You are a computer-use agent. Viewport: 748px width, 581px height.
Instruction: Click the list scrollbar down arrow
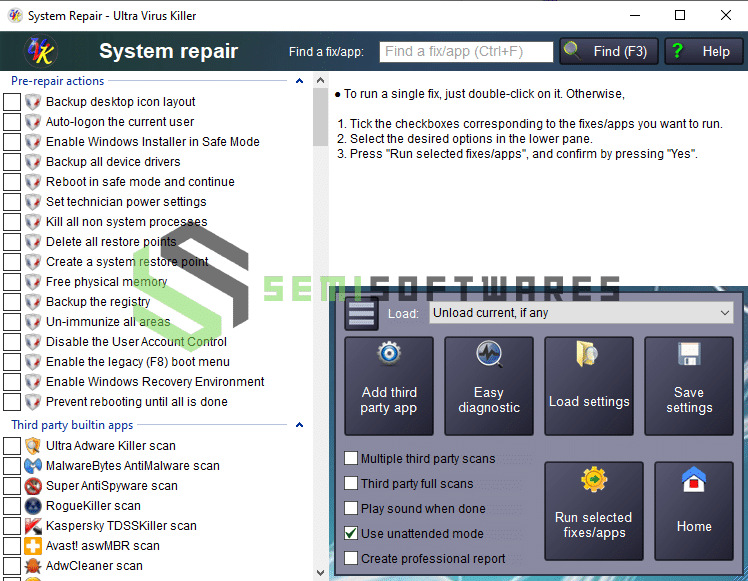(321, 572)
